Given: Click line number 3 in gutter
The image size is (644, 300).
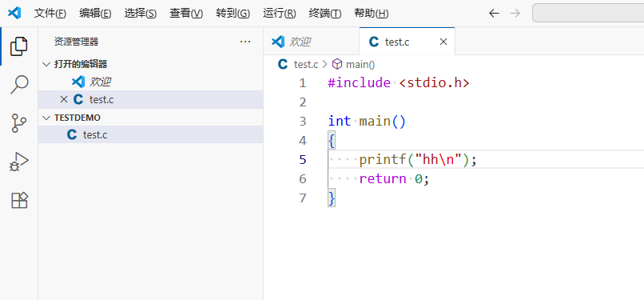Looking at the screenshot, I should pos(303,122).
